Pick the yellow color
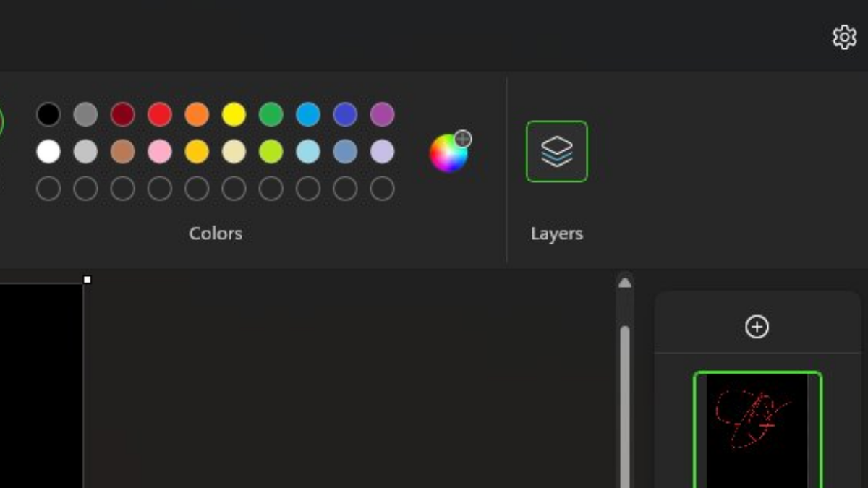 tap(234, 114)
